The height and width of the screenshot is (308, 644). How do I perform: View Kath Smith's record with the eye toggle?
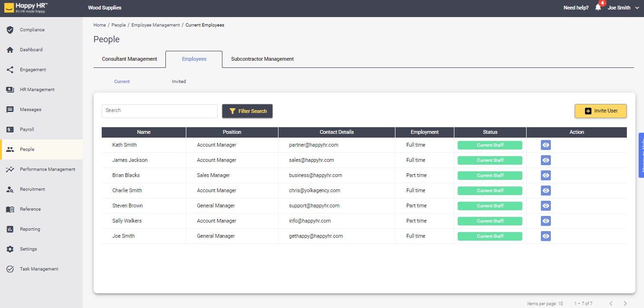pyautogui.click(x=545, y=145)
